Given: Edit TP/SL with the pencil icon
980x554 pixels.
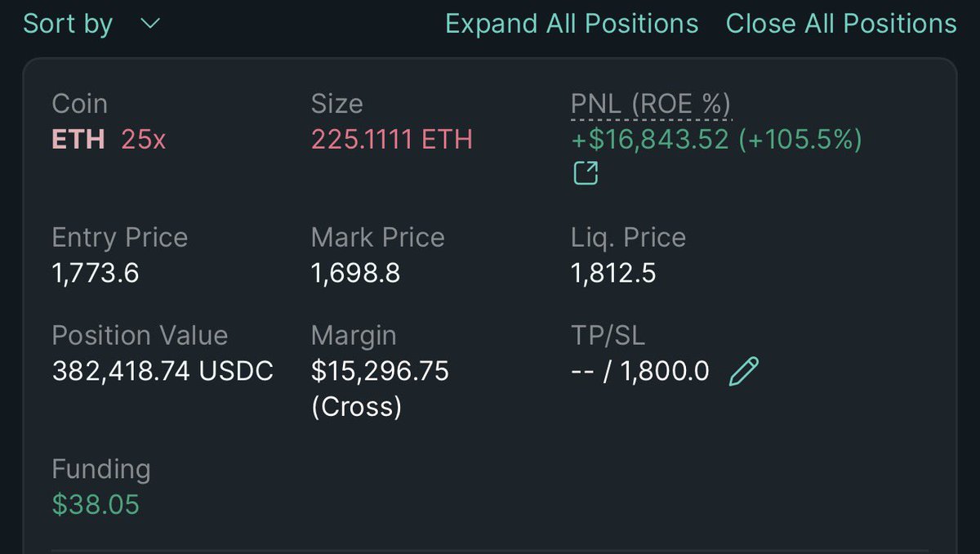Looking at the screenshot, I should coord(743,372).
